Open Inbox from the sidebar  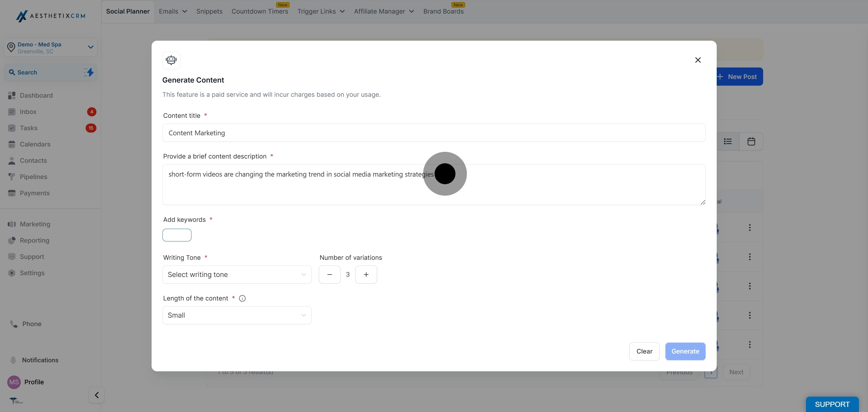click(28, 112)
